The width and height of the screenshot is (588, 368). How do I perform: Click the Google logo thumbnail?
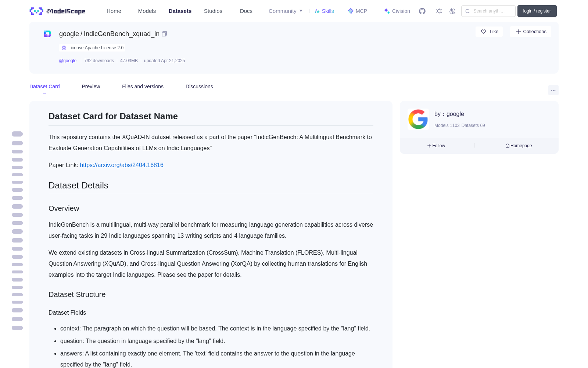tap(418, 119)
